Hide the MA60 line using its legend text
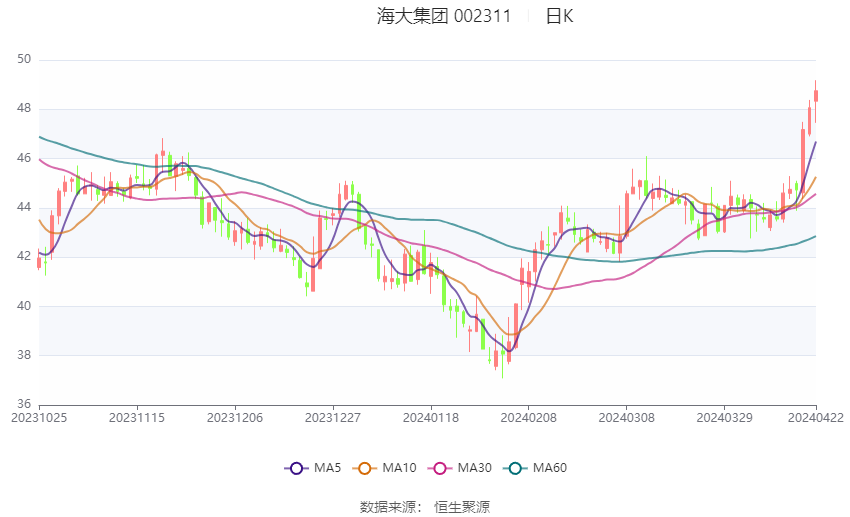Screen dimensions: 850x517 coord(549,467)
